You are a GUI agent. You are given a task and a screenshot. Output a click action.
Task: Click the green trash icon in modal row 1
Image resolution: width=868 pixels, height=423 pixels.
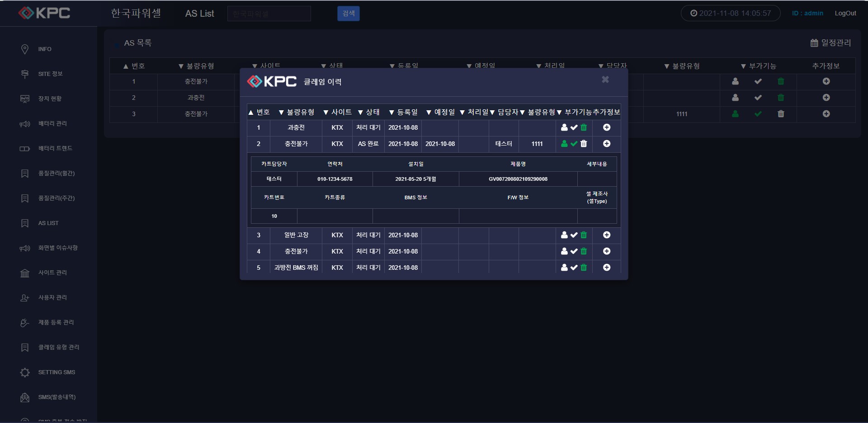(584, 127)
